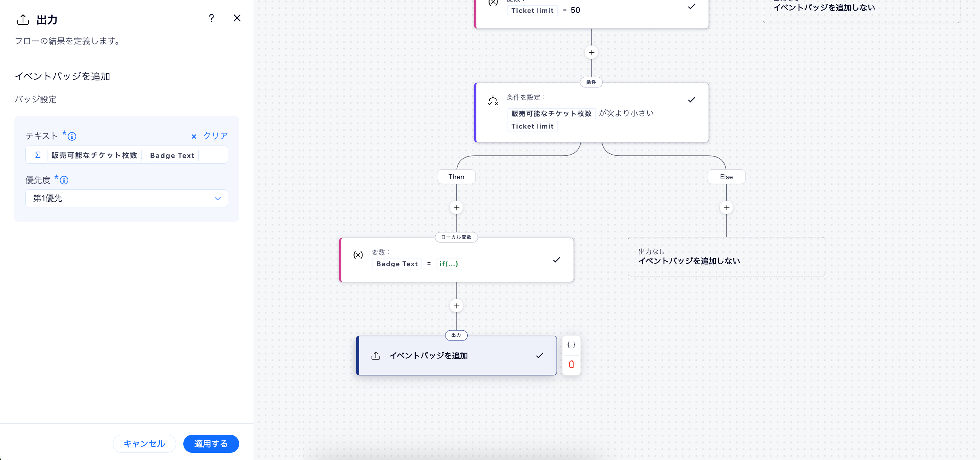Open help via the ? icon
Image resolution: width=980 pixels, height=460 pixels.
pyautogui.click(x=212, y=18)
